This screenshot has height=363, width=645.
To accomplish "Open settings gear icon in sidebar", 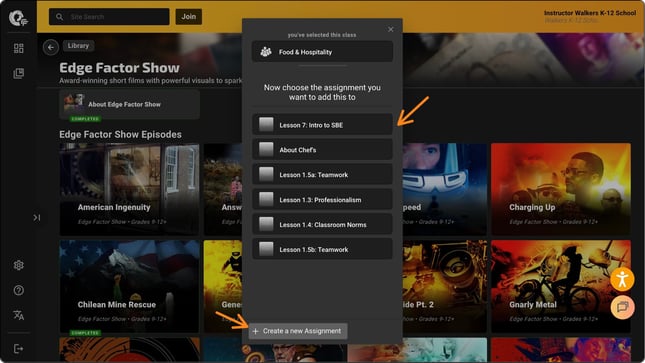I will click(19, 265).
